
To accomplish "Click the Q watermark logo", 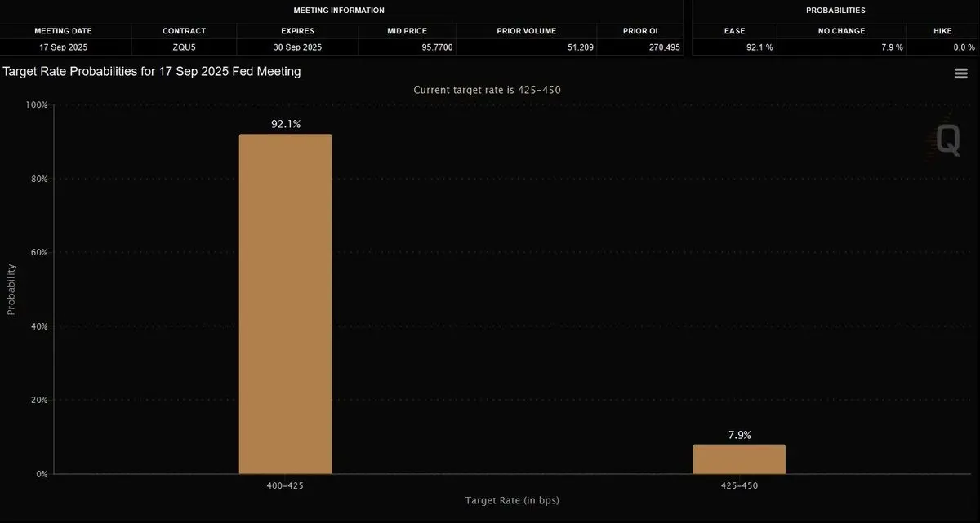I will (947, 140).
